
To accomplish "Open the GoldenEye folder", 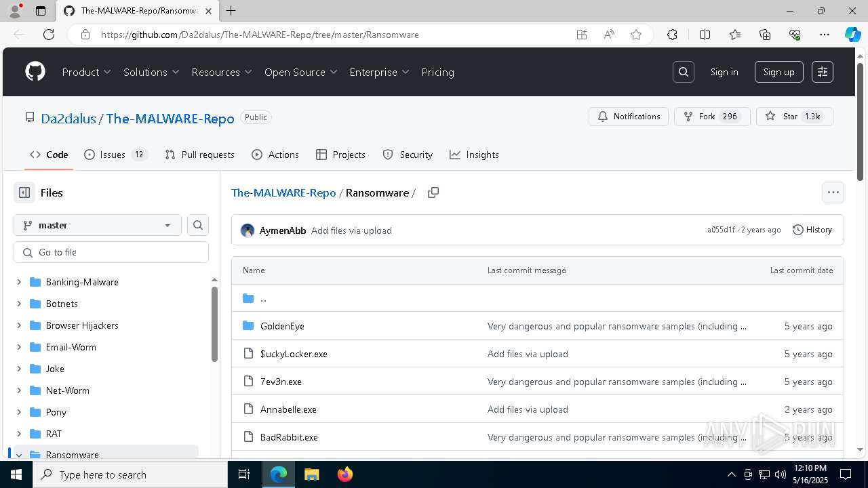I will (x=282, y=326).
